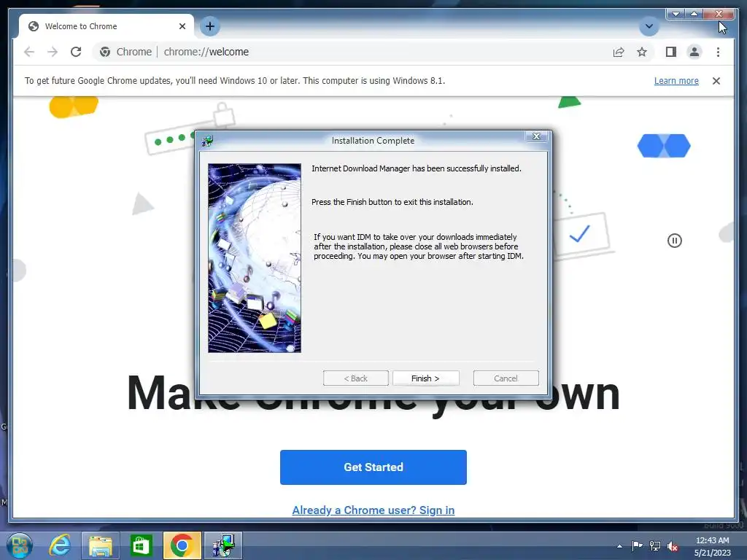Screen dimensions: 747x560
Task: Open the taskbar clock showing 12:43 AM
Action: tap(712, 546)
